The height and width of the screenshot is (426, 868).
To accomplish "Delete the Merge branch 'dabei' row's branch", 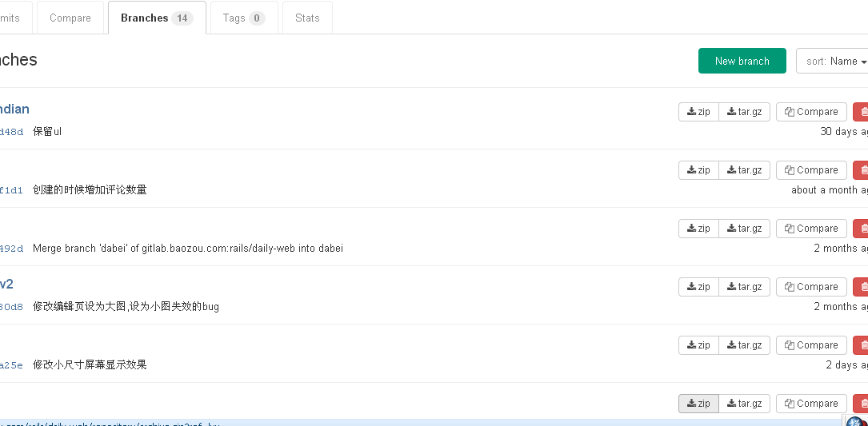I will (x=861, y=229).
